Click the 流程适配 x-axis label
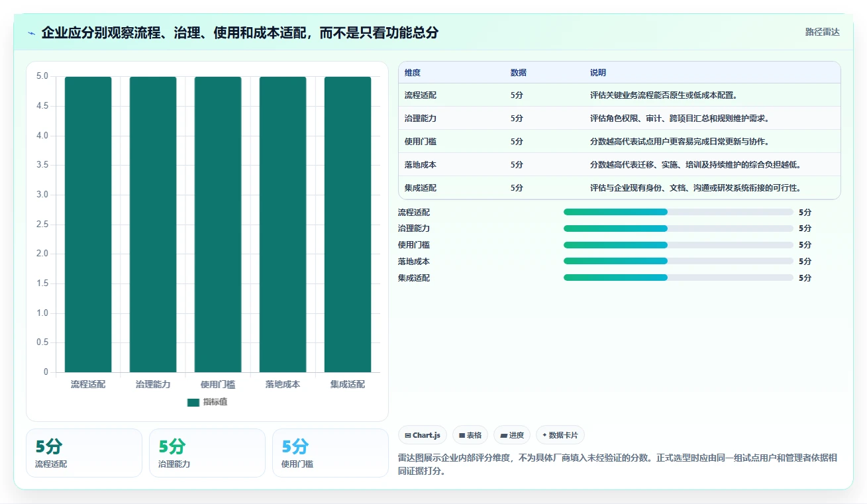The height and width of the screenshot is (504, 867). (88, 384)
